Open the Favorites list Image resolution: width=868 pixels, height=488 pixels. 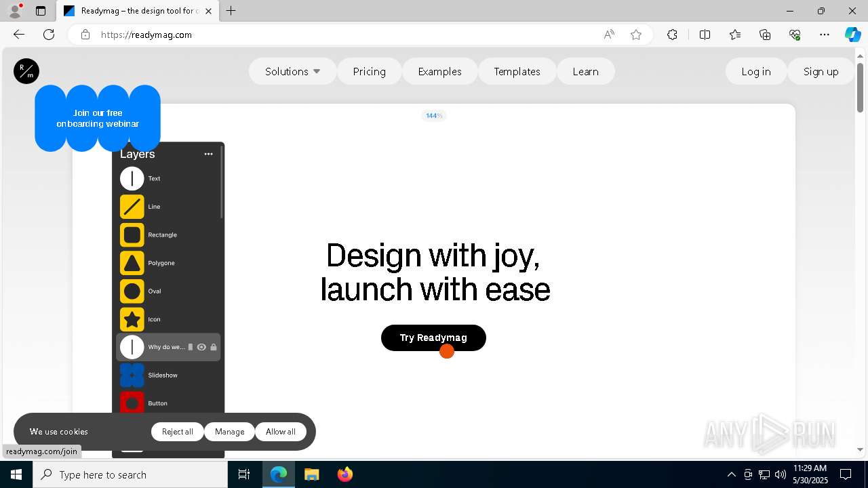(735, 35)
